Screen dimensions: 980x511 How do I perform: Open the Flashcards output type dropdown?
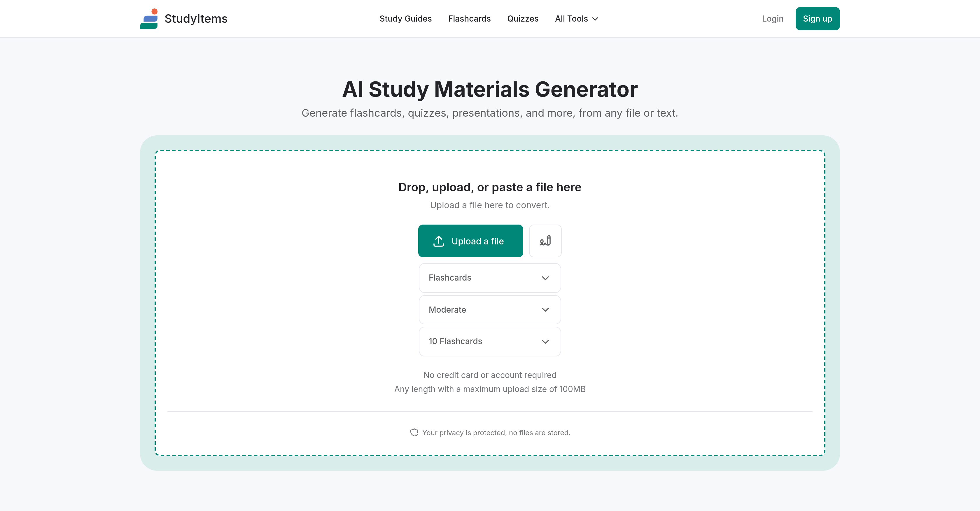pos(490,278)
